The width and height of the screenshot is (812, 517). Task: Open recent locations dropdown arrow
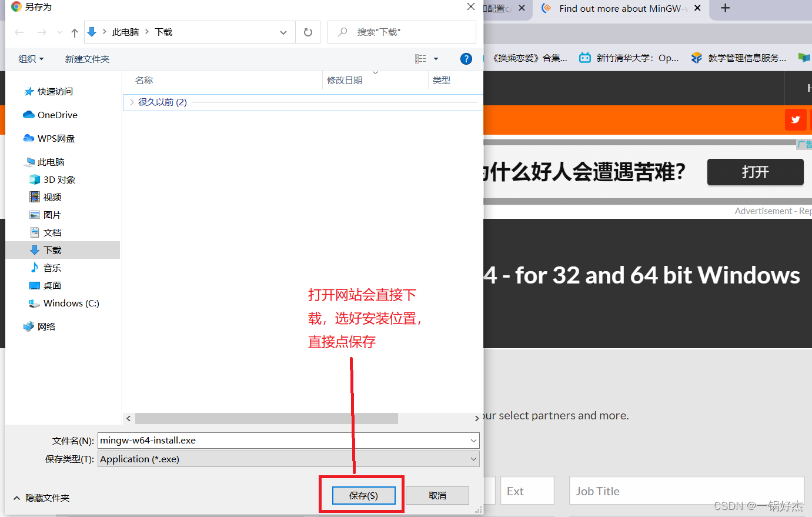[x=59, y=32]
